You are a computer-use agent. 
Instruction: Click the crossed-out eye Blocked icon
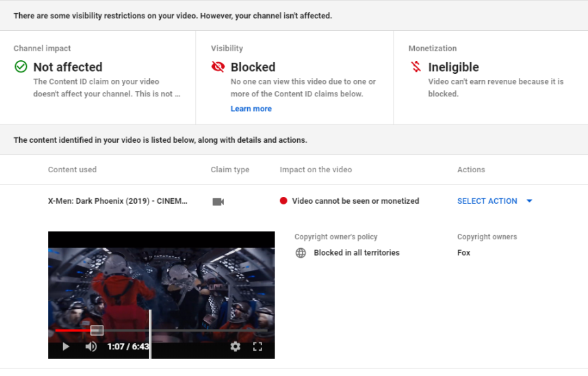click(x=218, y=67)
